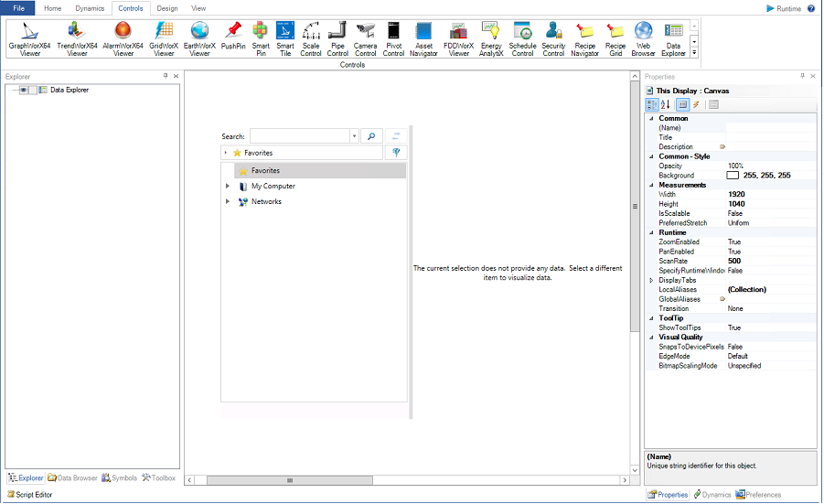Insert a GraphWorX64 Viewer control
Screen dimensions: 824x504
tap(30, 38)
